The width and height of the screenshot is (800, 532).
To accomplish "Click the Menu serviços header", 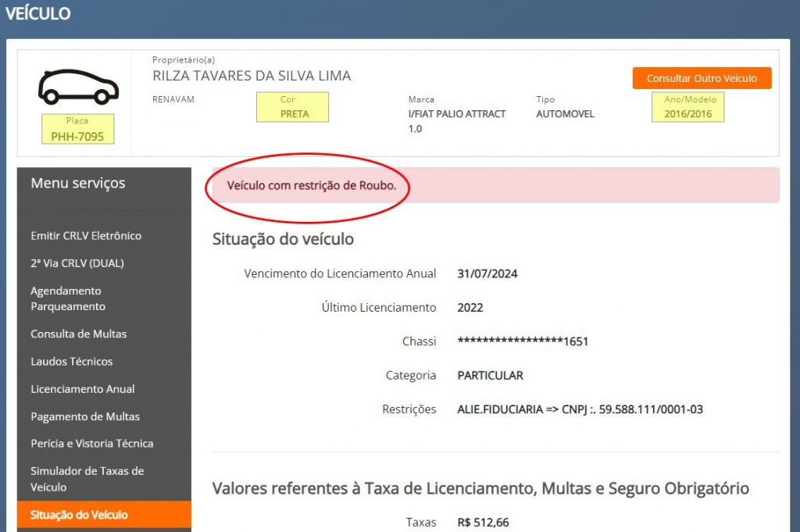I will click(78, 184).
